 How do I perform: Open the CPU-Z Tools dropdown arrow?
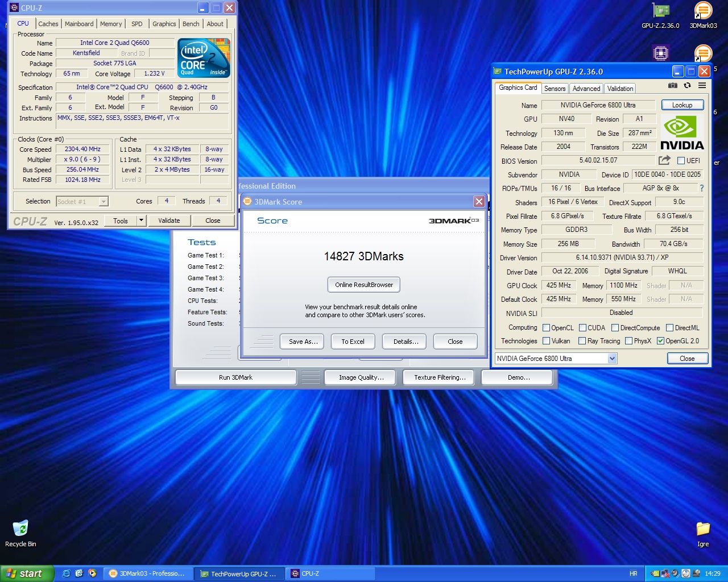[141, 221]
